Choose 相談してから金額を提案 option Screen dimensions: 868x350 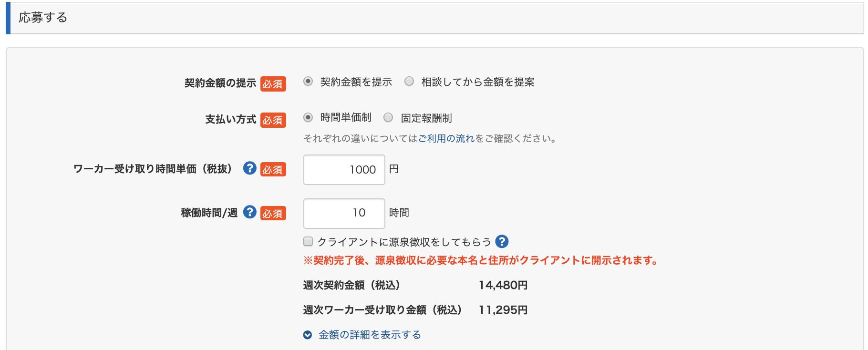tap(409, 82)
